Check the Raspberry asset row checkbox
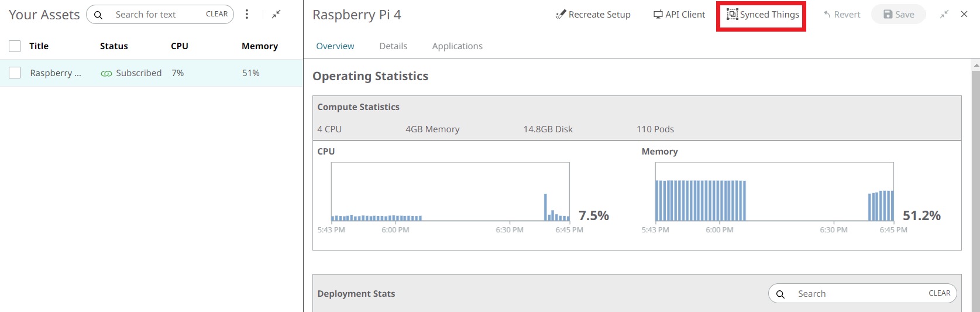This screenshot has height=312, width=980. (x=15, y=73)
